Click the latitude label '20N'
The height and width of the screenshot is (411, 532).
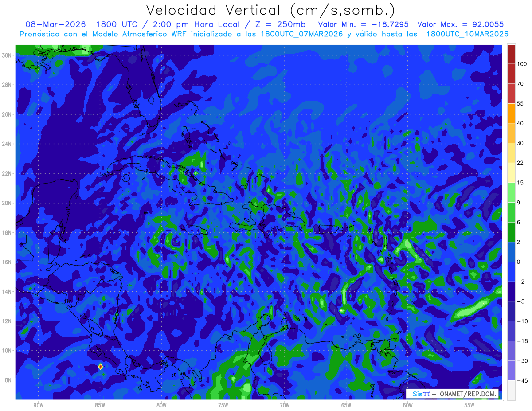point(8,203)
